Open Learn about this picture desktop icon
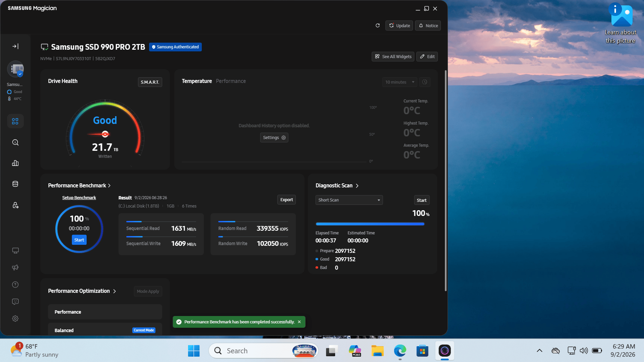 pos(620,24)
